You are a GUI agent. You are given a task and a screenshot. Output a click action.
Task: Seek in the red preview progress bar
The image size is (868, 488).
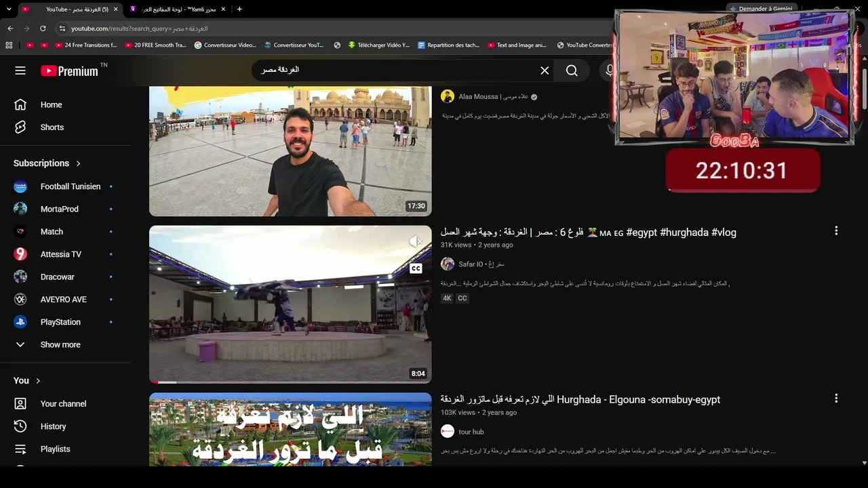290,382
